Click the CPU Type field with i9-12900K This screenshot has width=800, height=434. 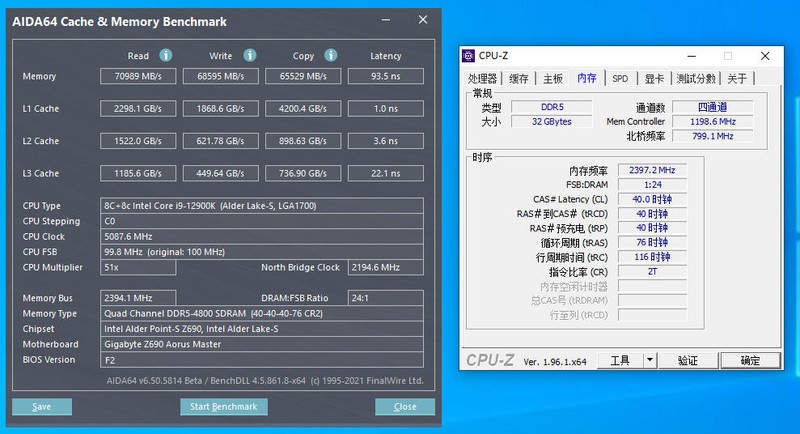pos(262,206)
